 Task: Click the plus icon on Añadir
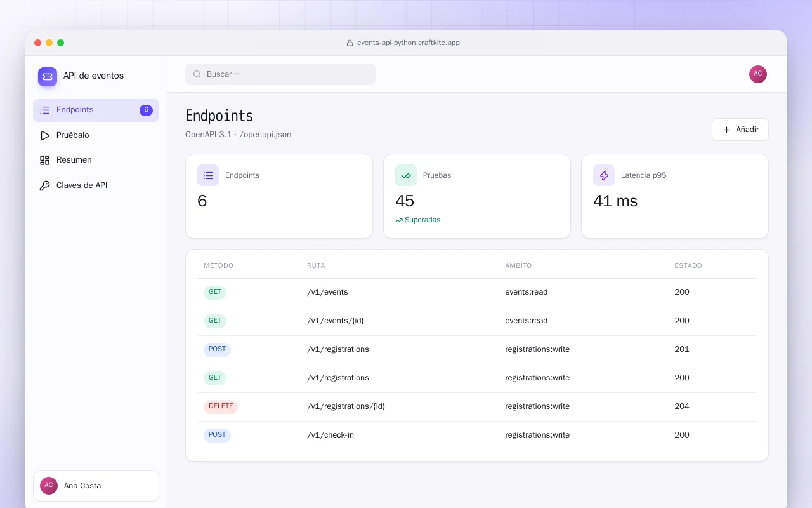click(x=727, y=130)
